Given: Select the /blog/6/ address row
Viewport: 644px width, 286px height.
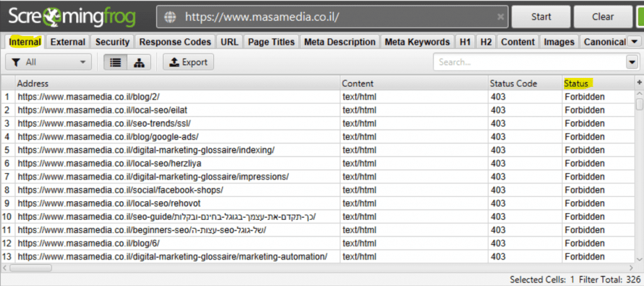Looking at the screenshot, I should point(178,243).
